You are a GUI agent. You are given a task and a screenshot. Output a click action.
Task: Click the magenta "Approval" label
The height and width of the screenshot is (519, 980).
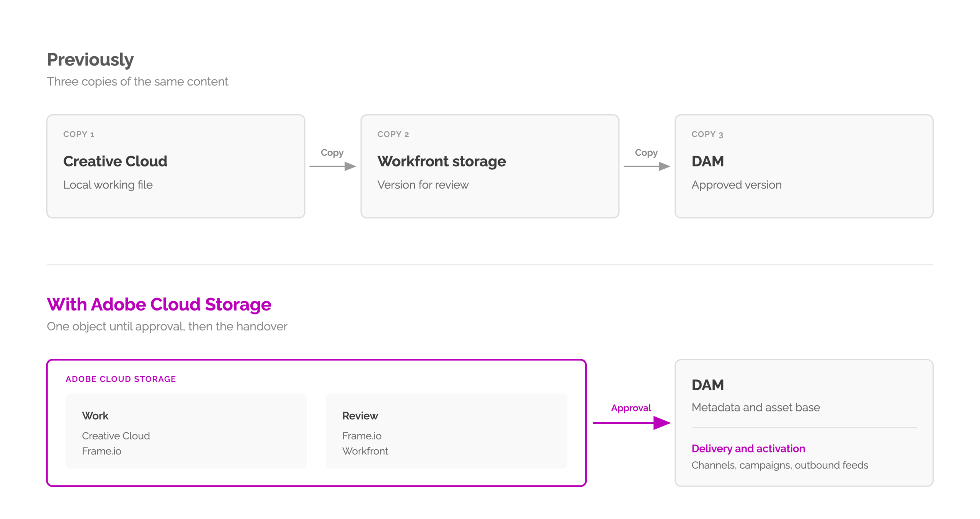pos(631,408)
